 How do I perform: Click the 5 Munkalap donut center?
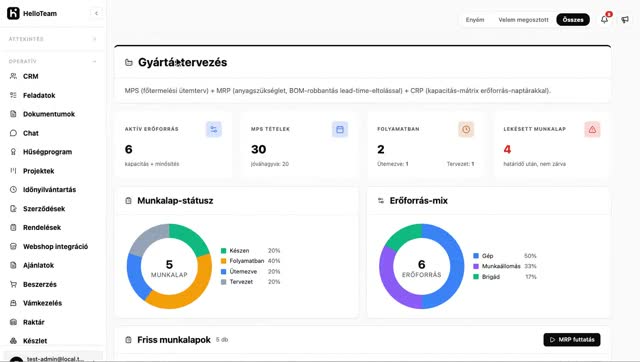click(169, 269)
